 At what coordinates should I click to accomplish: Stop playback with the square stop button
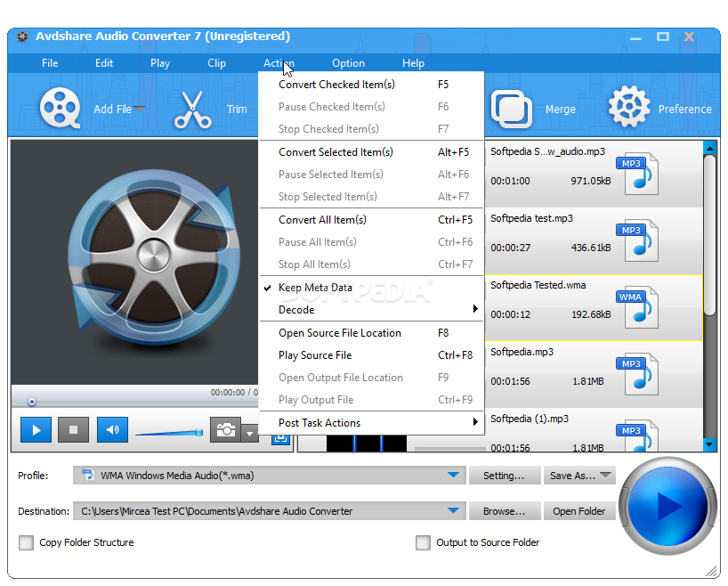73,430
